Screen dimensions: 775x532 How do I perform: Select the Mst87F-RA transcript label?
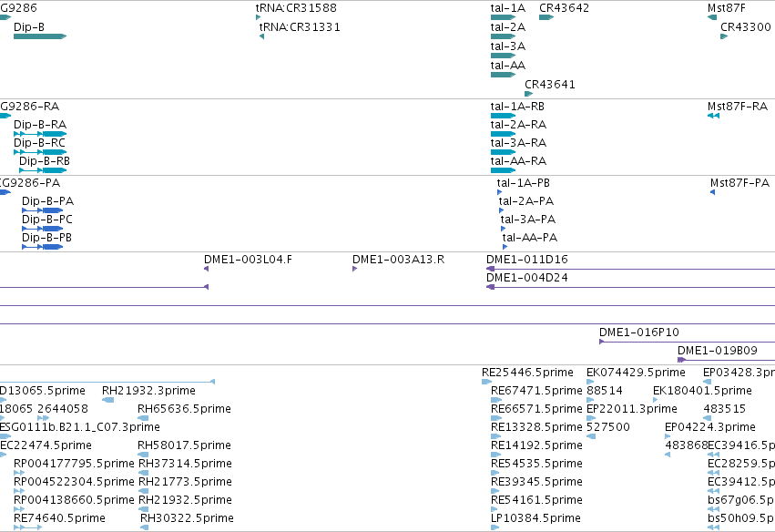(738, 107)
